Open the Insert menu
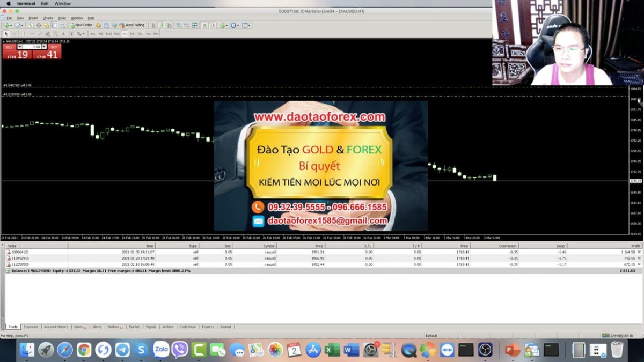This screenshot has width=644, height=362. (x=33, y=18)
